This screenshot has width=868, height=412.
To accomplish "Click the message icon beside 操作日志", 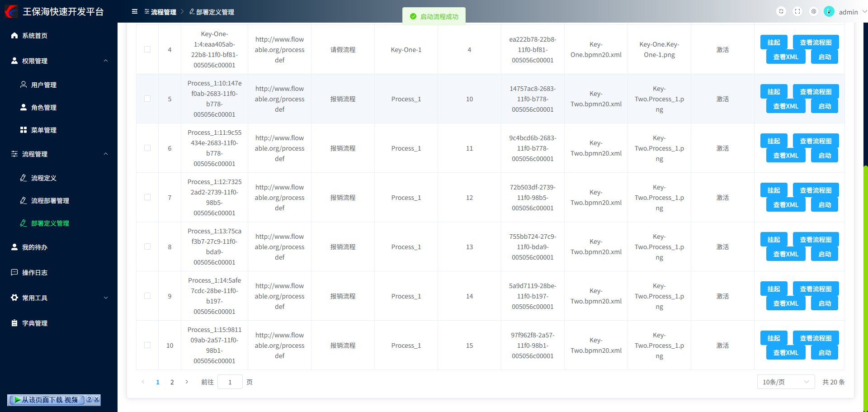I will point(14,272).
